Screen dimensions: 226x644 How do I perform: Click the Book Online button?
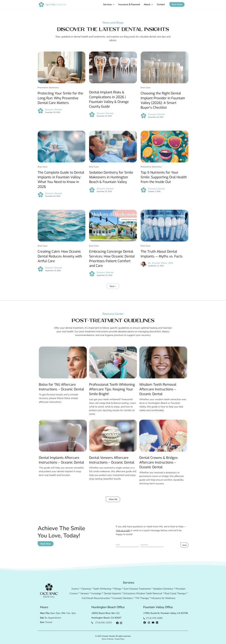click(177, 5)
